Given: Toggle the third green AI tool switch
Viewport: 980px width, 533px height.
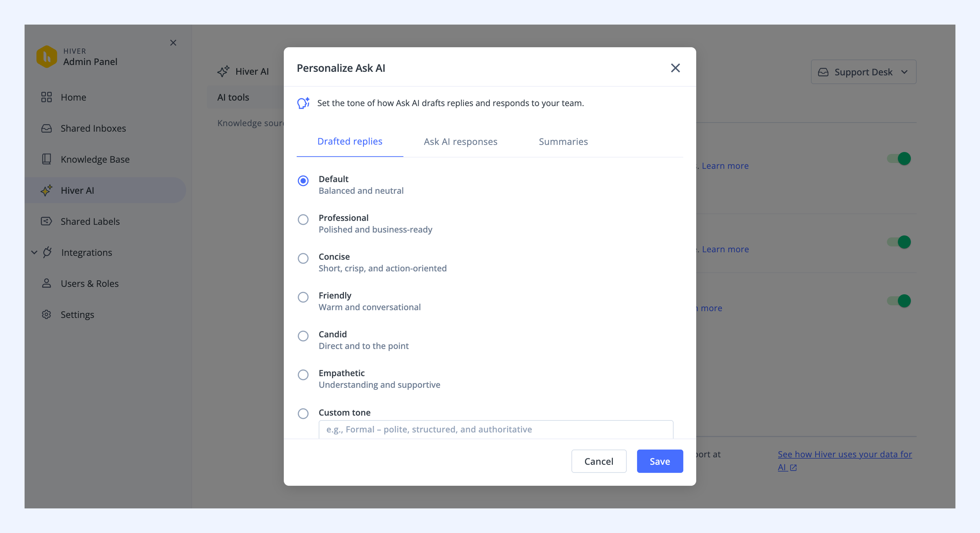Looking at the screenshot, I should pos(899,301).
